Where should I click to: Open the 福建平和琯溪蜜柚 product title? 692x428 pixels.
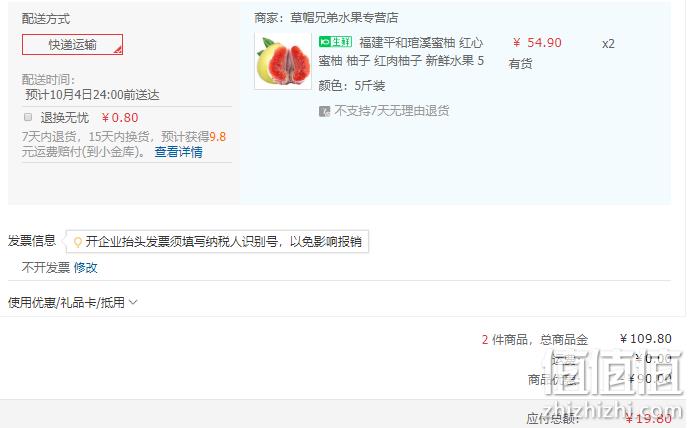coord(401,51)
